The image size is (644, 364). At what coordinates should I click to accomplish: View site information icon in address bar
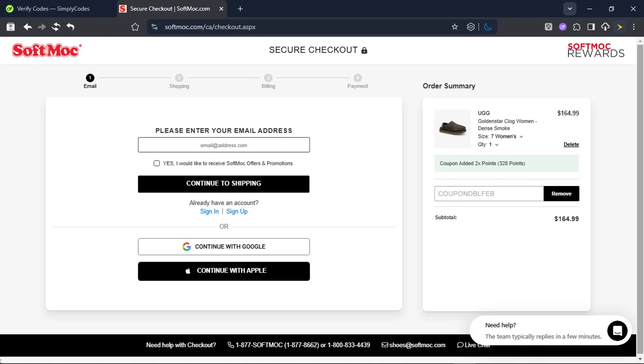[x=155, y=27]
